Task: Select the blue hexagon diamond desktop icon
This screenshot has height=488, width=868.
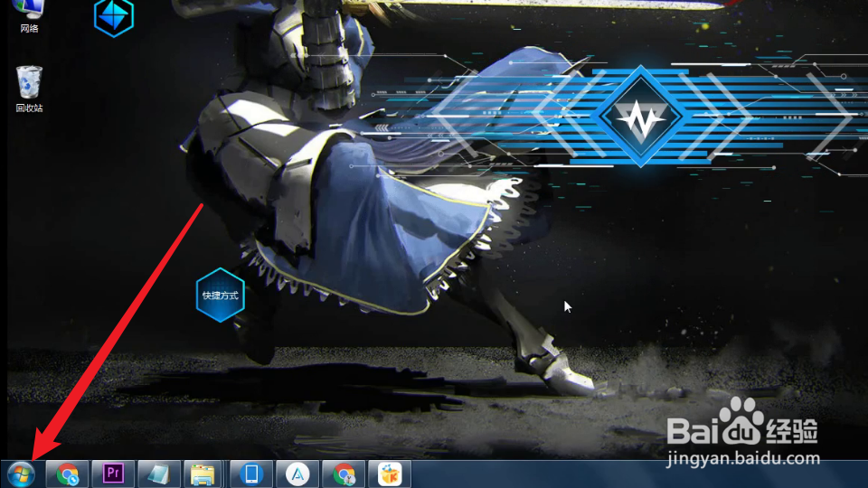Action: click(114, 18)
